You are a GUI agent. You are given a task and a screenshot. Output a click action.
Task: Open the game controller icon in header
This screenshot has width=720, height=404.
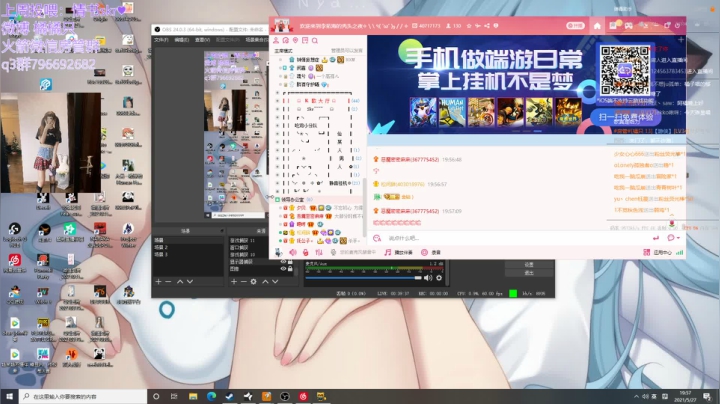[628, 26]
